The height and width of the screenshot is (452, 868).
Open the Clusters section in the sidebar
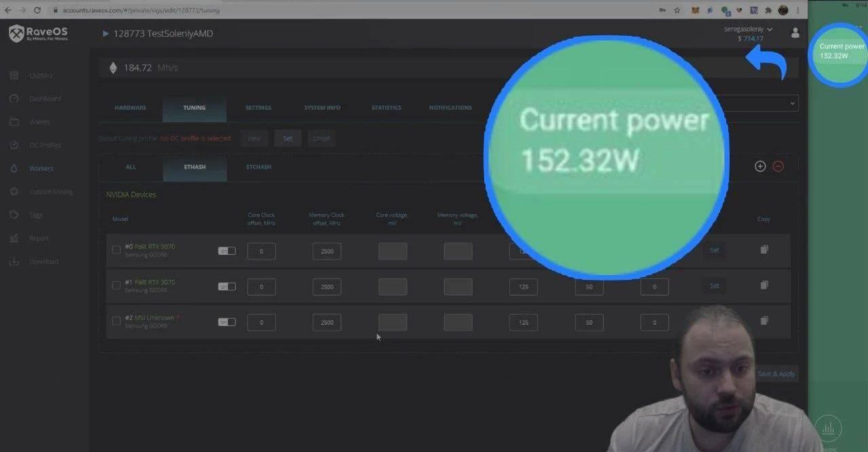[40, 75]
